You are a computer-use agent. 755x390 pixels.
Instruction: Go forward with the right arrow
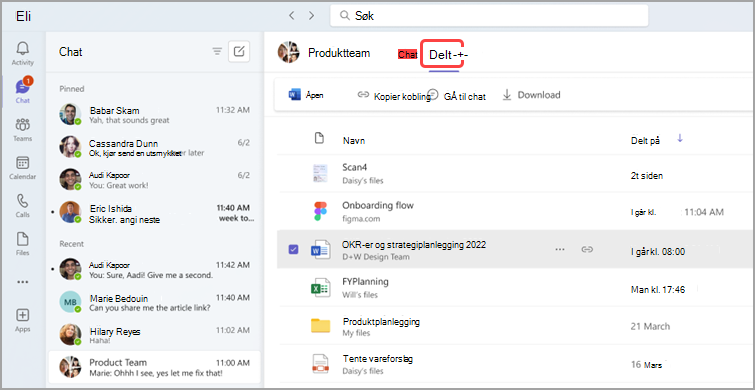click(x=312, y=15)
